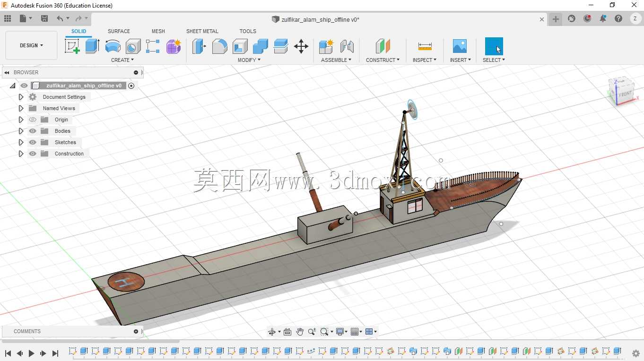Viewport: 644px width, 361px height.
Task: Select the Insert image tool
Action: pos(460,46)
